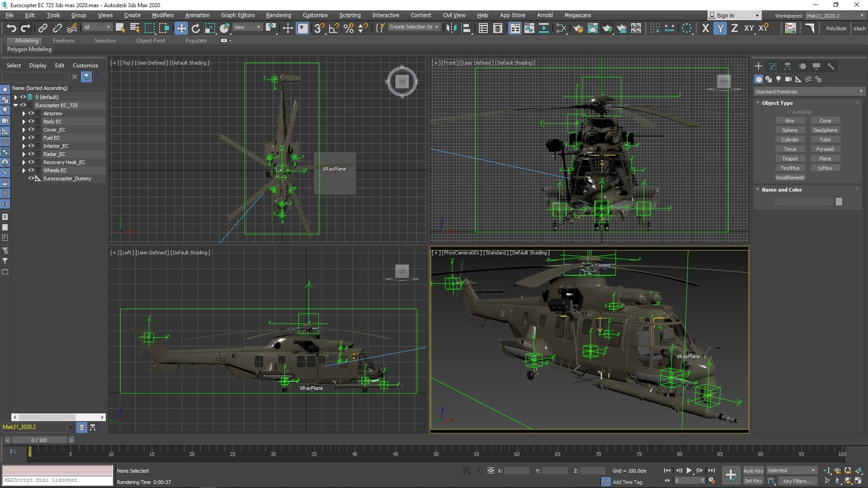The image size is (868, 488).
Task: Hide the Airscrew object with eye icon
Action: tap(31, 113)
